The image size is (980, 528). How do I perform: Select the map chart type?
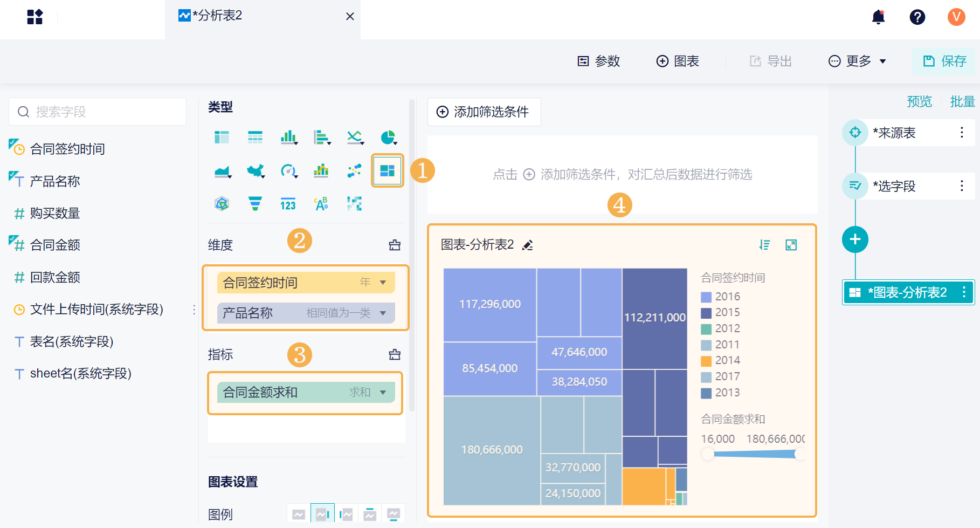(x=256, y=172)
